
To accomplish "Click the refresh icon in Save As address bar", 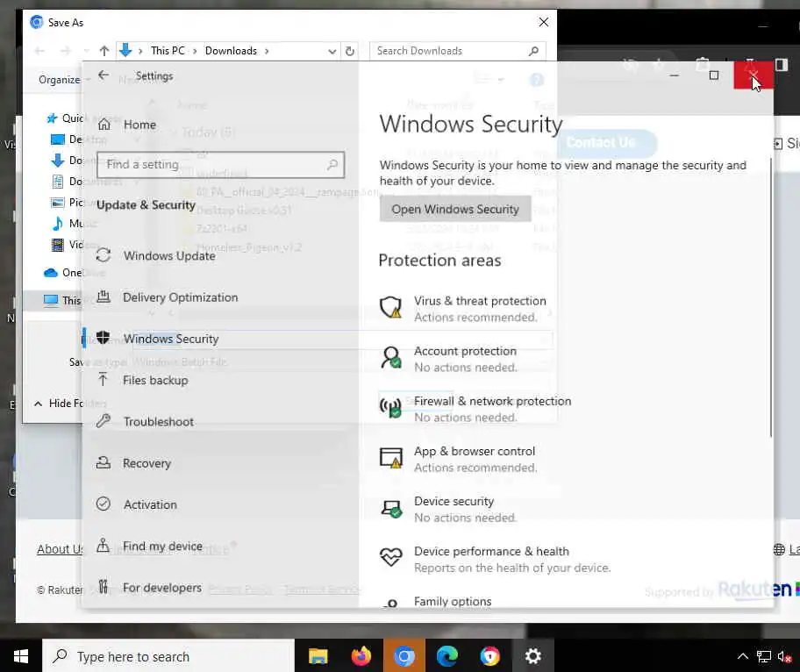I will tap(349, 51).
